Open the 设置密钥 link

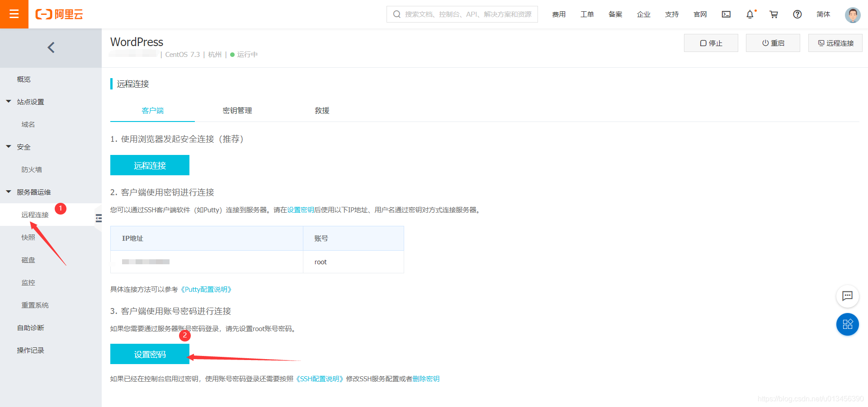point(301,210)
